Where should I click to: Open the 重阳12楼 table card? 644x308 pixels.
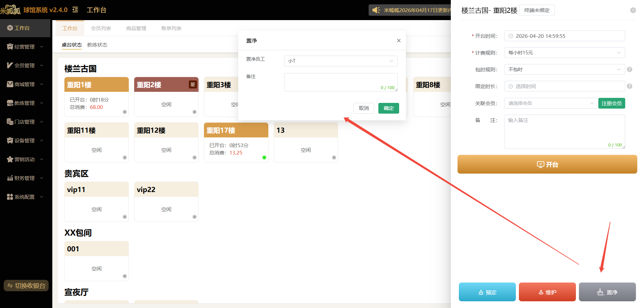coord(166,142)
